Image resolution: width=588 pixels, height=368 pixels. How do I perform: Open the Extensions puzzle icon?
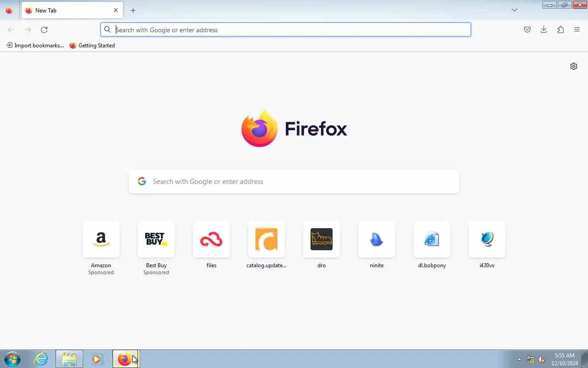(x=560, y=30)
